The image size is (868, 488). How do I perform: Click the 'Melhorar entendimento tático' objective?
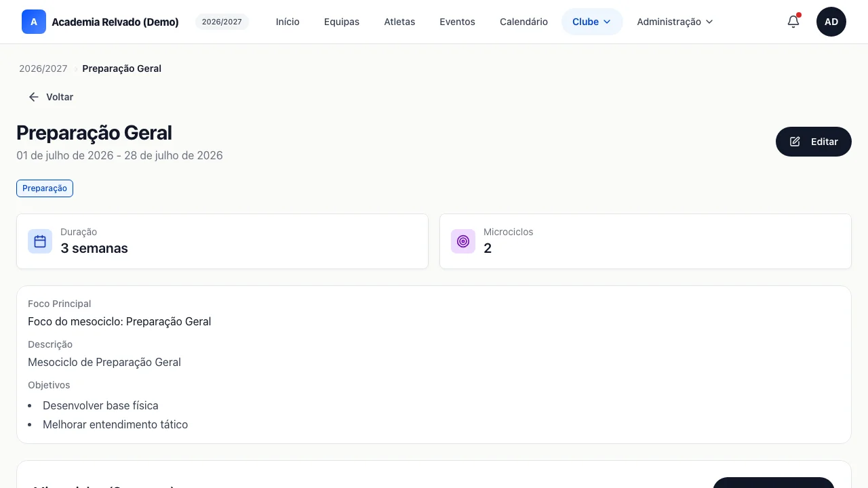(x=115, y=424)
